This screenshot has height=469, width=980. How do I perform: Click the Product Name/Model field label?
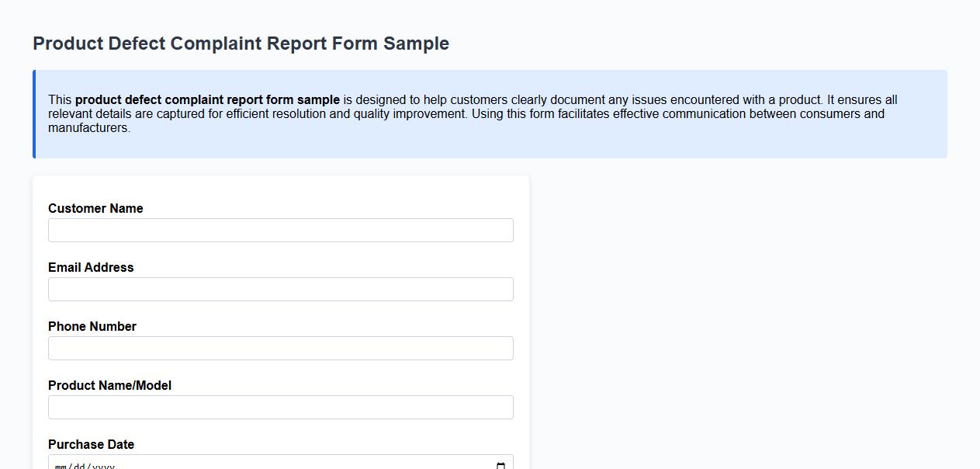[109, 385]
